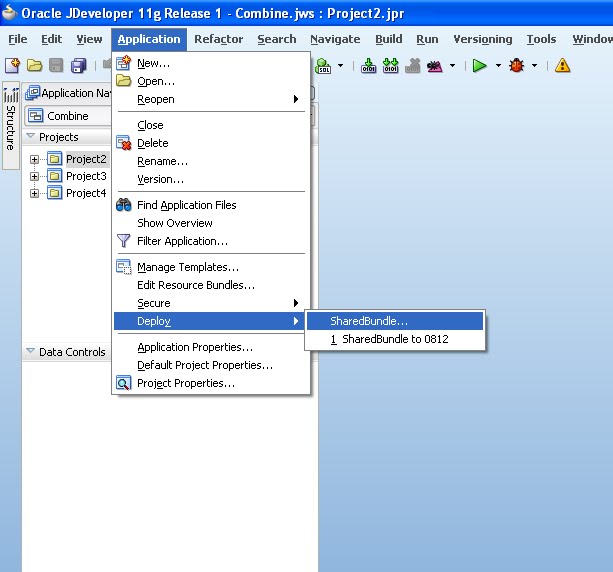Select Filter Application... menu item
This screenshot has width=613, height=572.
210,241
